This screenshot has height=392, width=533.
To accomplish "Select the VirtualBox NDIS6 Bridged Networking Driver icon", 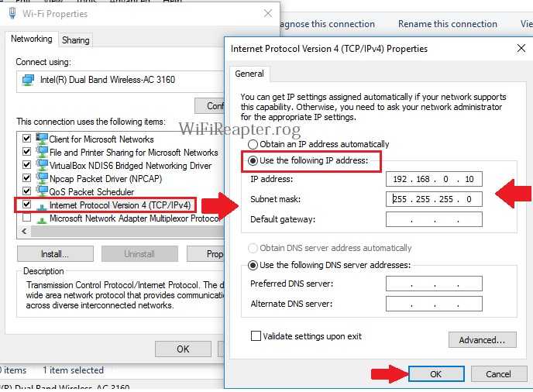I will click(43, 166).
